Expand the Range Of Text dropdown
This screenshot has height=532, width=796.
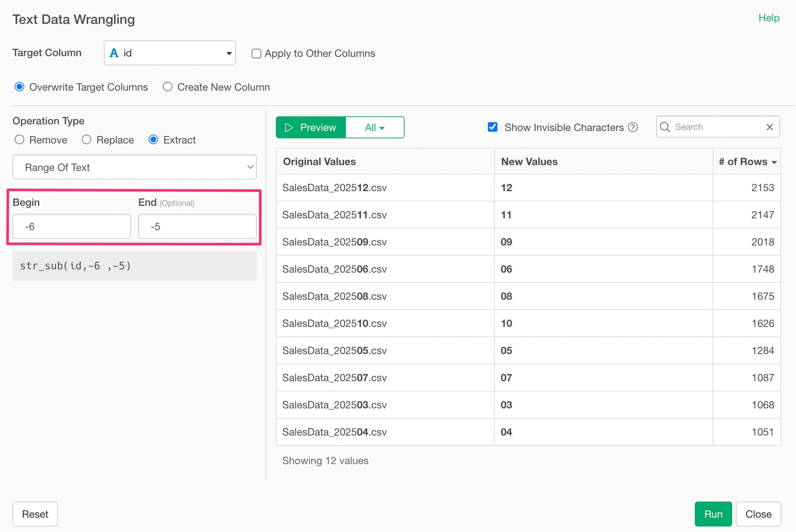click(134, 167)
